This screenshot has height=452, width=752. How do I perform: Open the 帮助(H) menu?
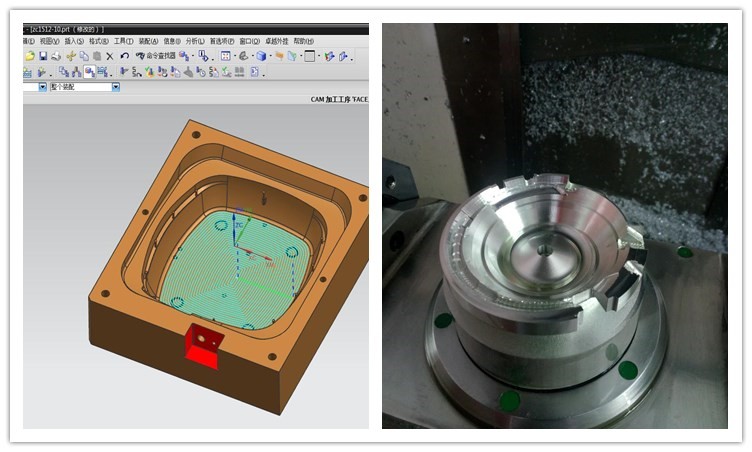[303, 41]
